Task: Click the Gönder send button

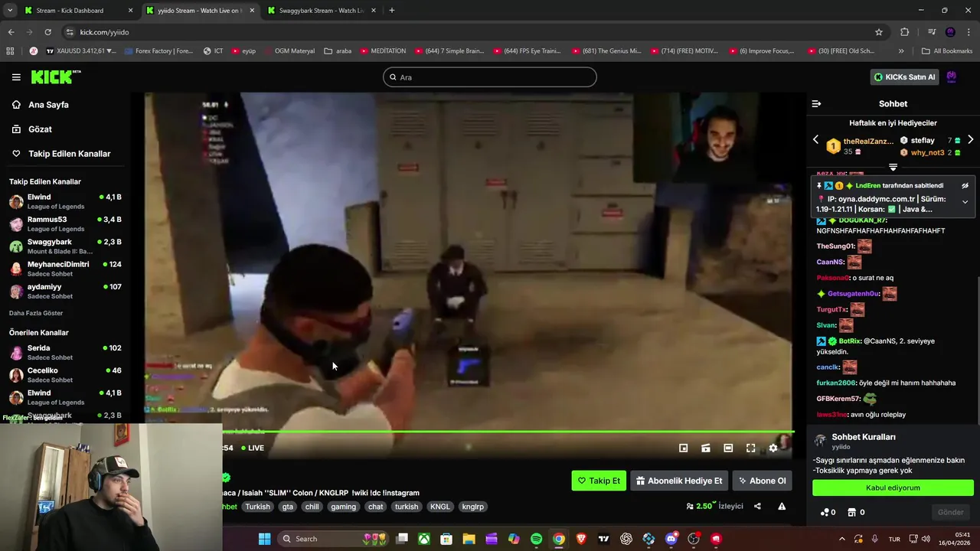Action: click(951, 512)
